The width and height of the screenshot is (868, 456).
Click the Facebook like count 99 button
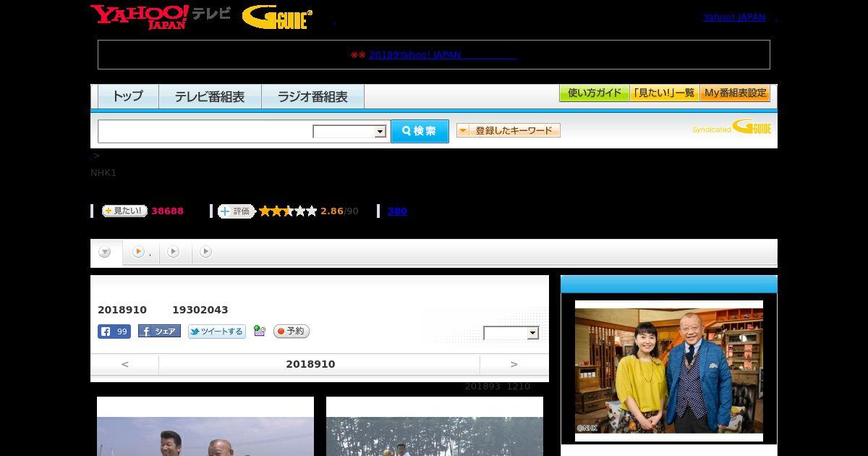[114, 332]
